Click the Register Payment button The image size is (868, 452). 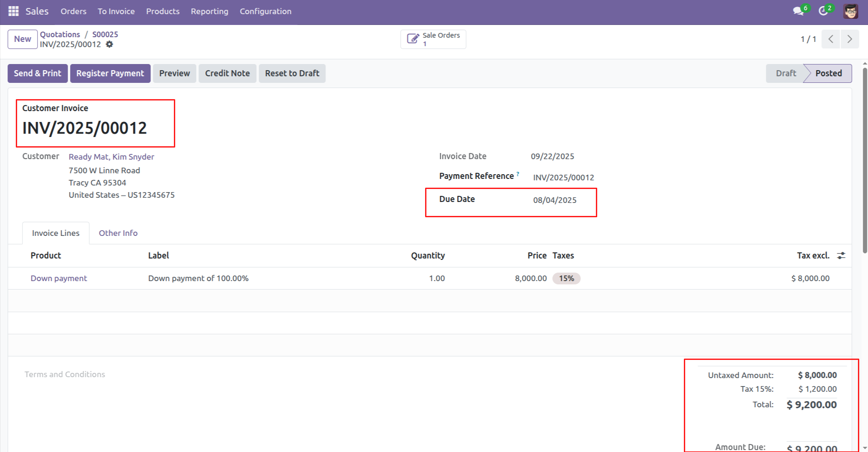point(110,73)
